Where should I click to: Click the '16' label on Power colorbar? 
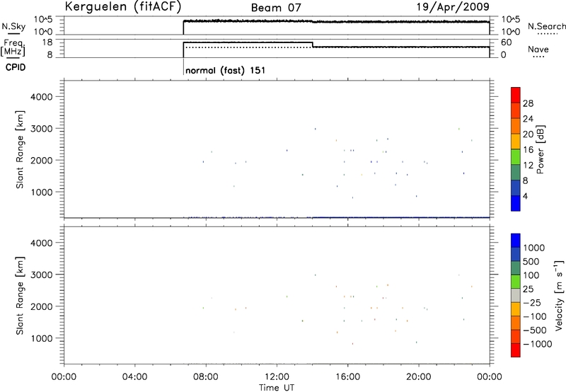[x=528, y=150]
